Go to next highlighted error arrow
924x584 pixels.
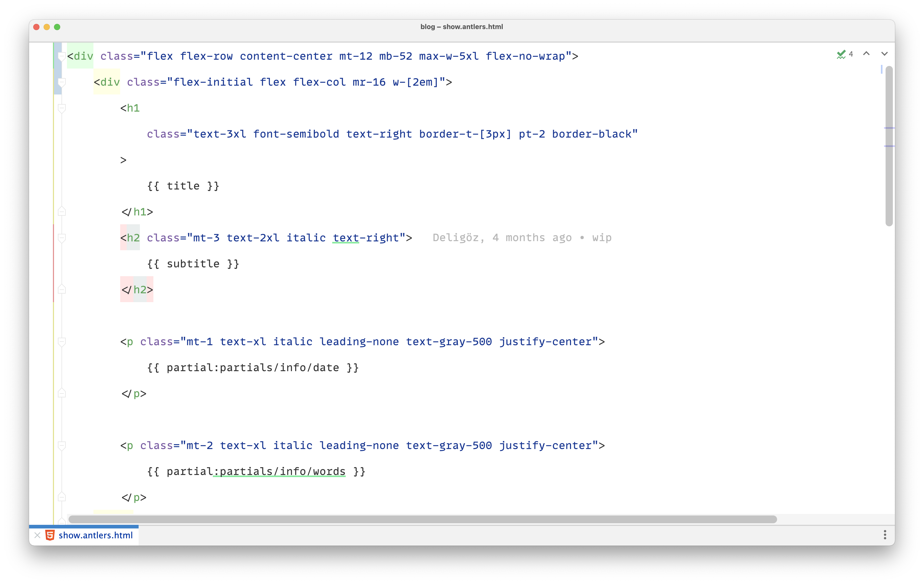[x=884, y=54]
